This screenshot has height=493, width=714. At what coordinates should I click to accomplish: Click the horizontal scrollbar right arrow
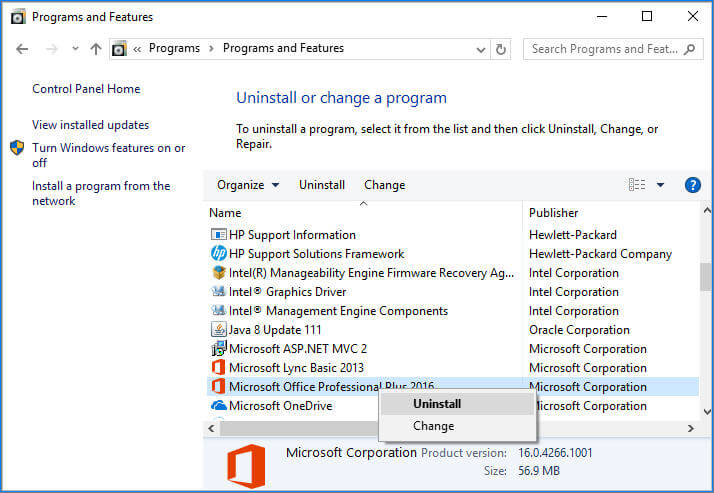pos(691,428)
